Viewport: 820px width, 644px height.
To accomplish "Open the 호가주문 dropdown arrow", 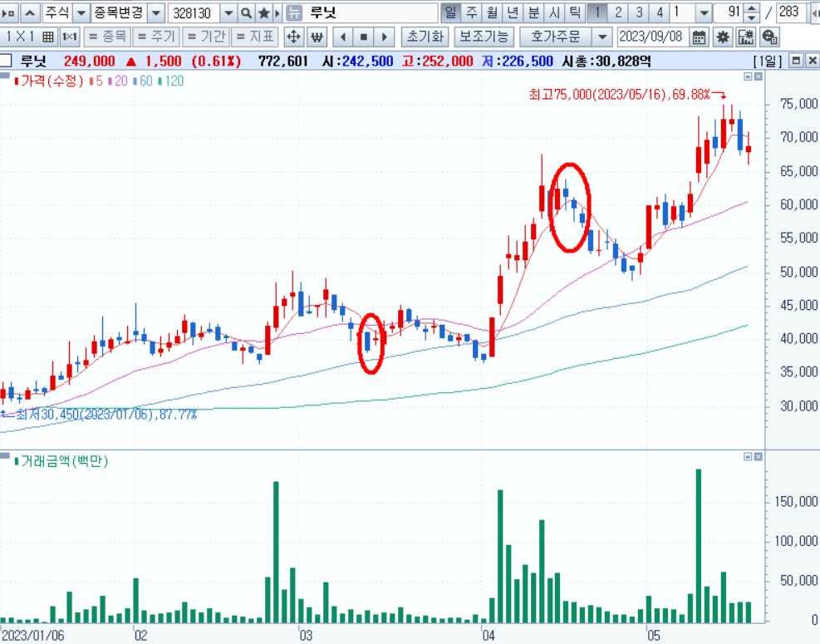I will pos(602,37).
